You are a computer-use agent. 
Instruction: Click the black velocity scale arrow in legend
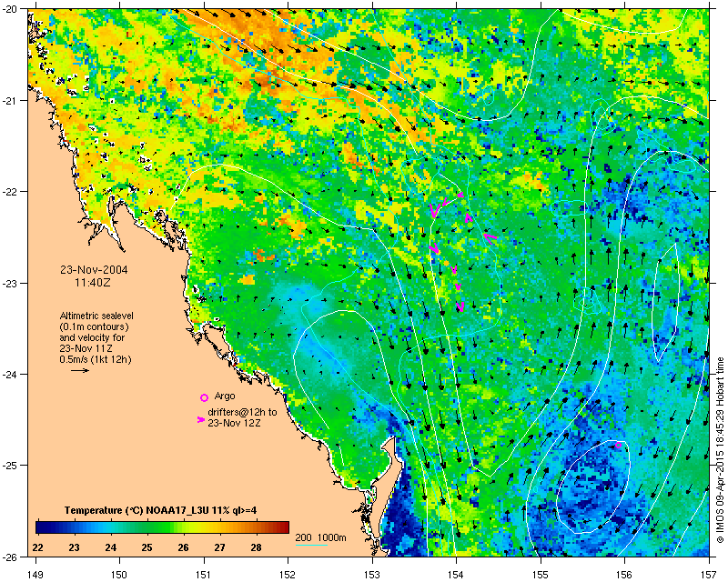[x=80, y=370]
